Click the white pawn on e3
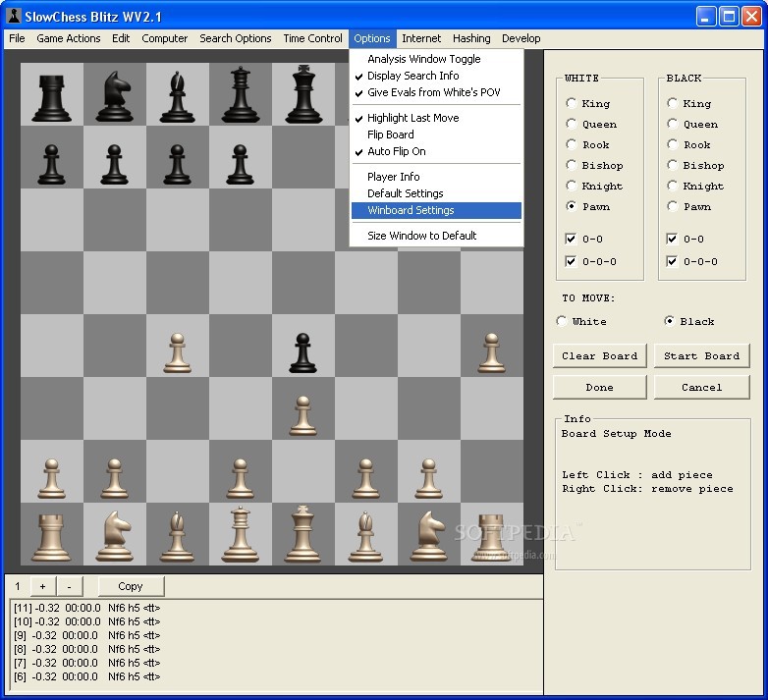Screen dimensions: 768x700 pos(303,415)
